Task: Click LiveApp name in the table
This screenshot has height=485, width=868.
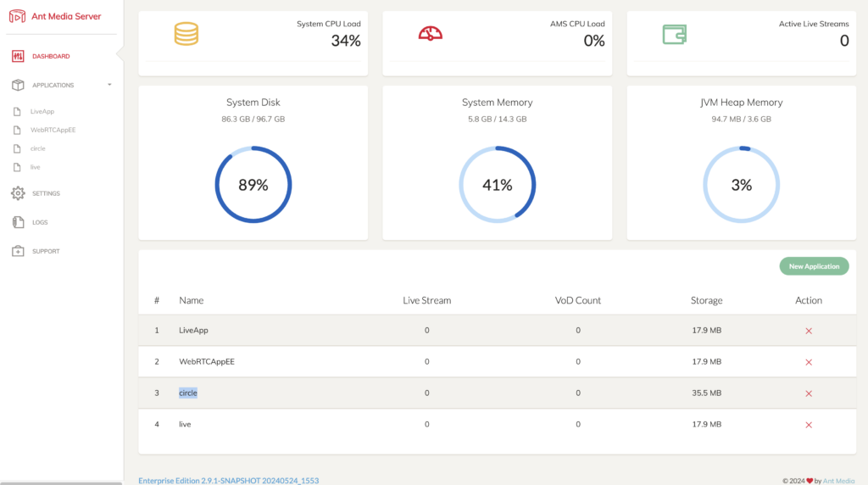Action: (193, 330)
